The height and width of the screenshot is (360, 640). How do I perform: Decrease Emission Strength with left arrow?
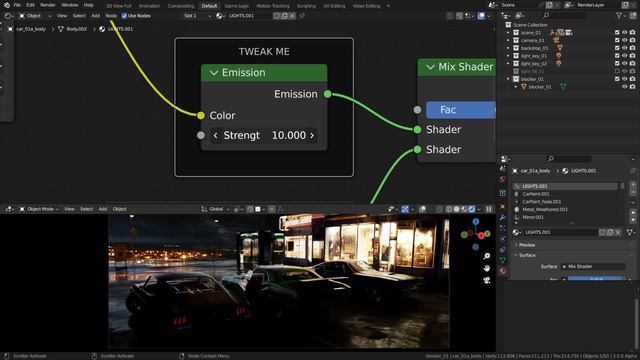pyautogui.click(x=216, y=136)
